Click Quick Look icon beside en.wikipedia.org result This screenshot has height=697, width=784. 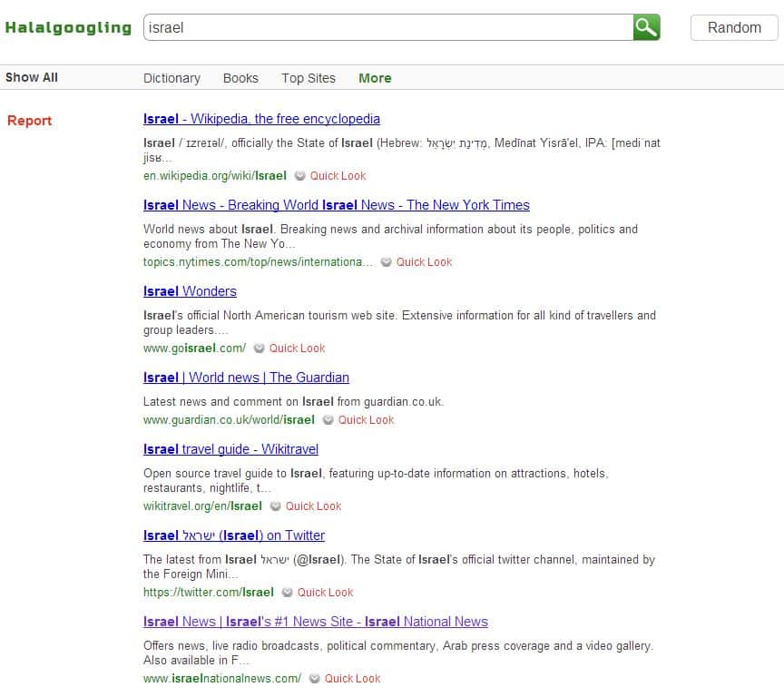[299, 175]
